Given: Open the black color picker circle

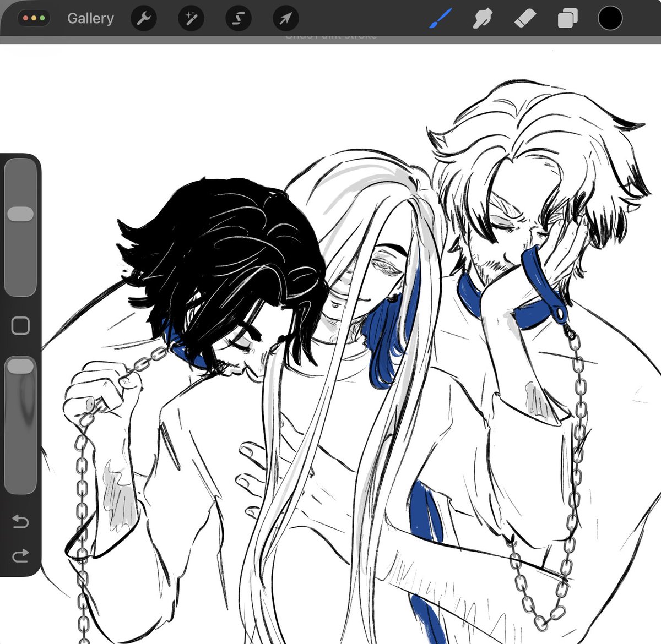Looking at the screenshot, I should point(610,19).
